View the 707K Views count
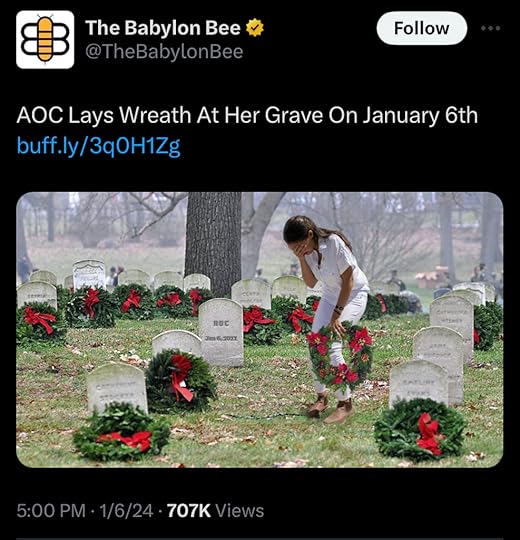This screenshot has height=540, width=520. [x=216, y=510]
